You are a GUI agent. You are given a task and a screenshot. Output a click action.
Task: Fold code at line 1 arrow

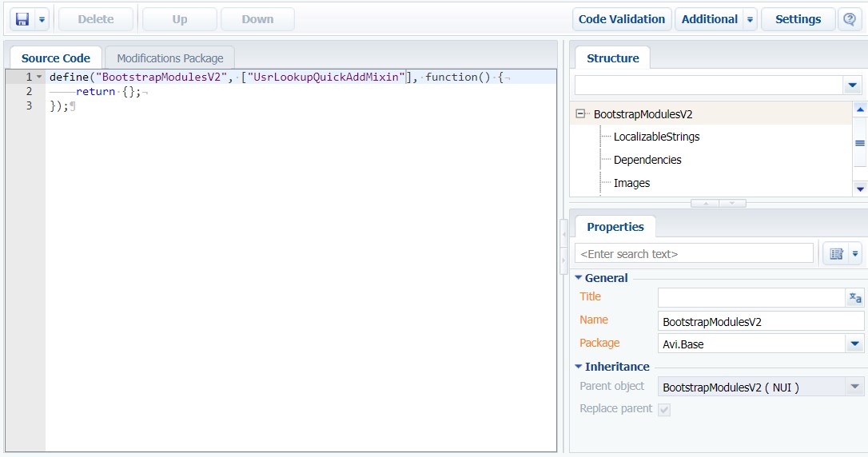pyautogui.click(x=39, y=77)
